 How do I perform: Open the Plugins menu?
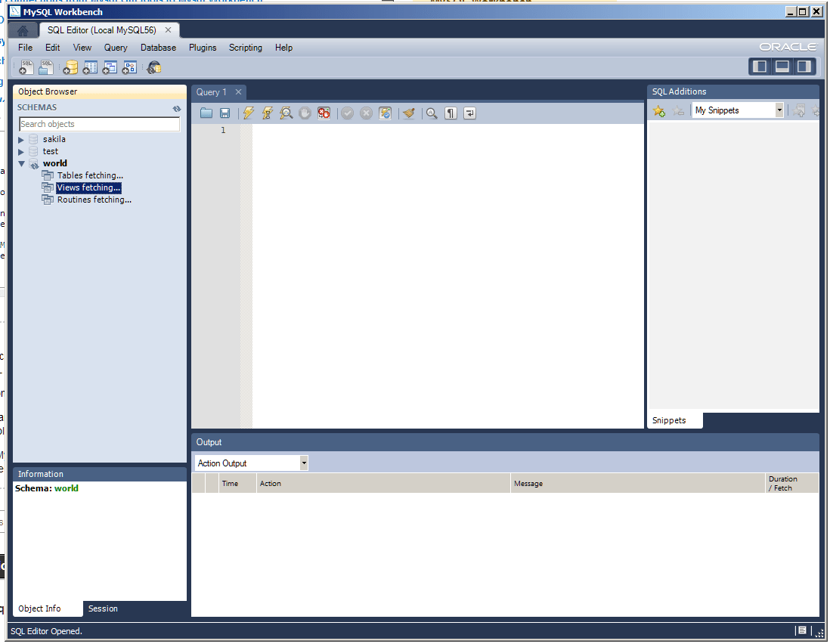203,48
